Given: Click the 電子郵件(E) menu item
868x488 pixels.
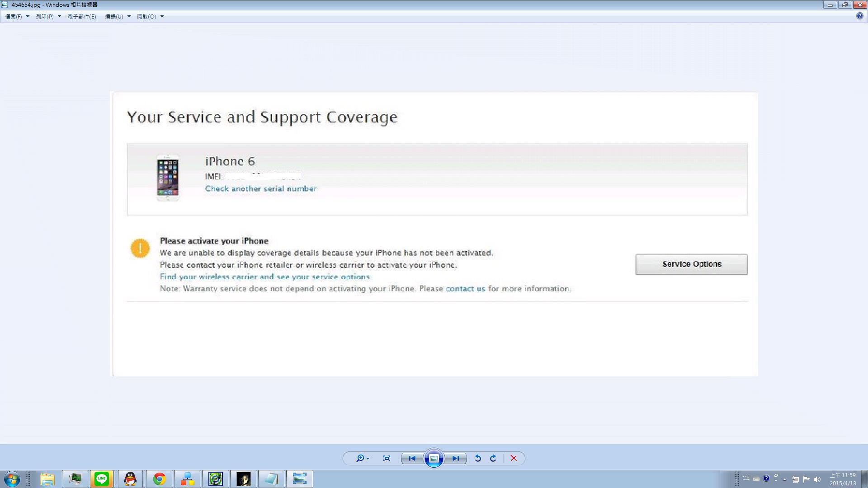Looking at the screenshot, I should [x=82, y=16].
